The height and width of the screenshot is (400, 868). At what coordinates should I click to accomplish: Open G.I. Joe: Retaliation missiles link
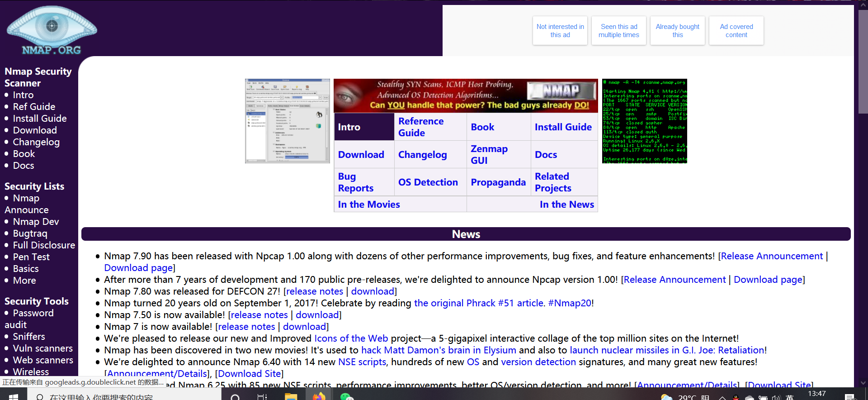point(667,350)
